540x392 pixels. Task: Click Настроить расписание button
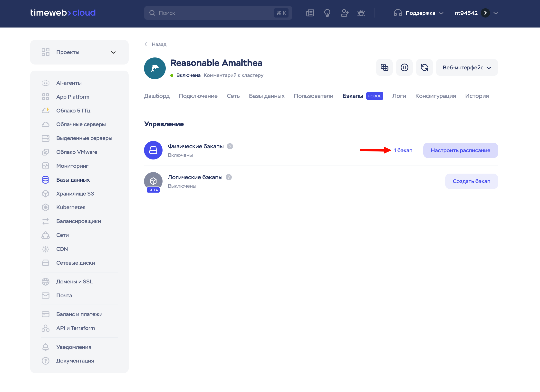pyautogui.click(x=460, y=150)
